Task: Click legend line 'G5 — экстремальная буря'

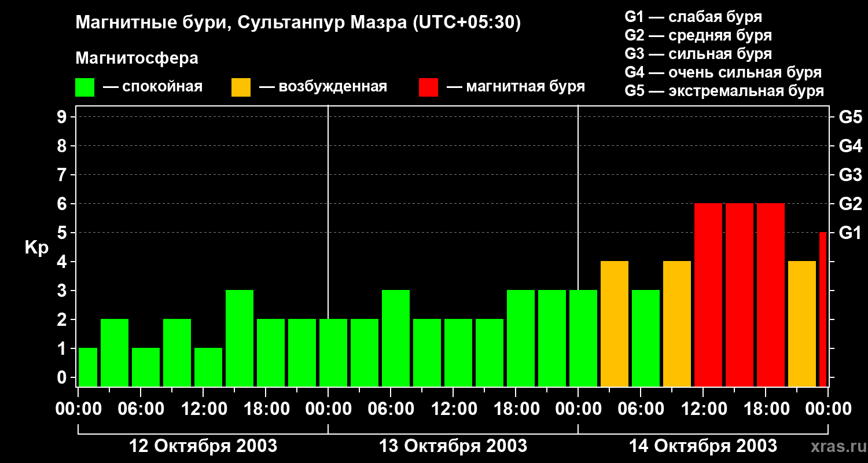Action: (724, 91)
